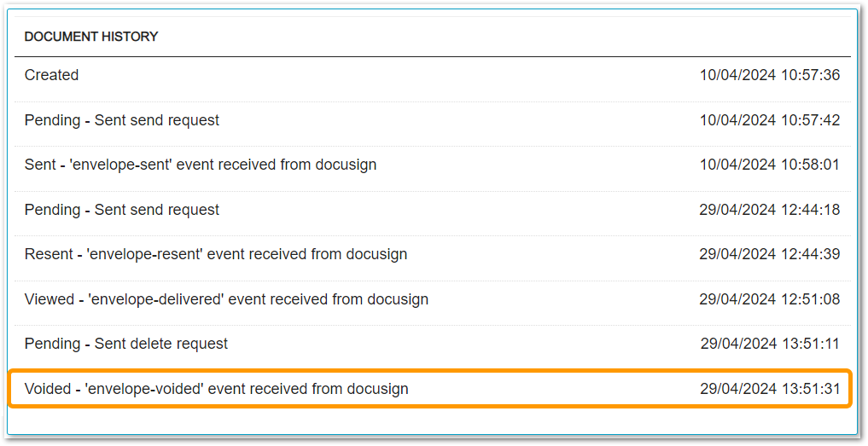Click timestamp 10/04/2024 10:57:42
868x446 pixels.
(x=770, y=120)
